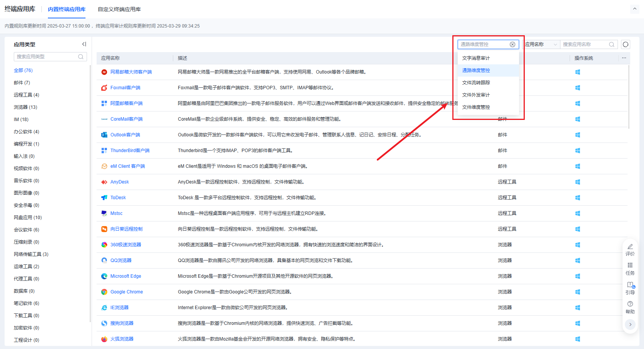The image size is (644, 349).
Task: Choose 文件外发审计 in the dropdown list
Action: point(476,95)
